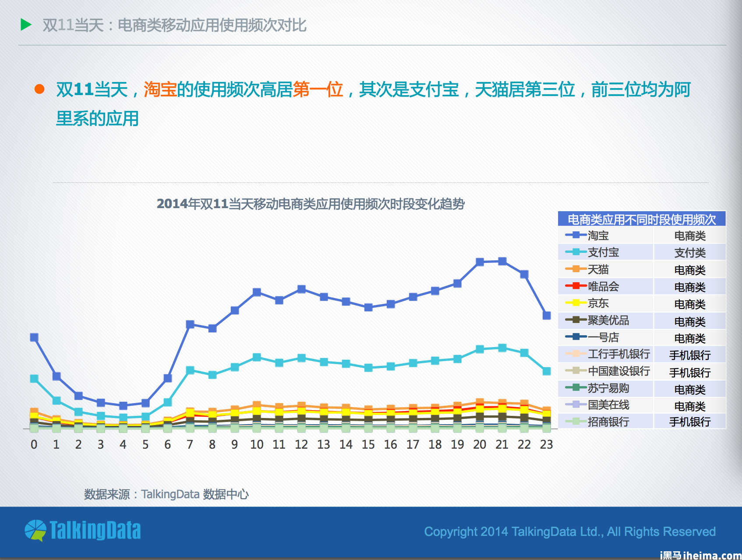
Task: Click the 淘宝 data point at hour 23
Action: (547, 315)
